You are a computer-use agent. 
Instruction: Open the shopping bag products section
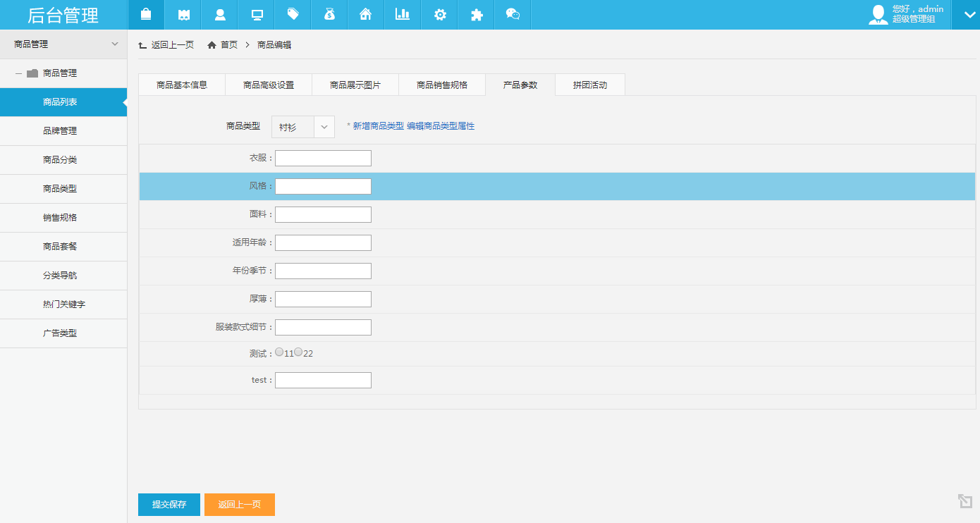(146, 15)
